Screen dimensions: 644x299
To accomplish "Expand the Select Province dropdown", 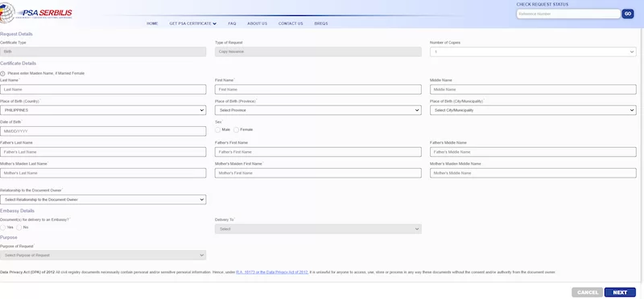I will tap(318, 110).
